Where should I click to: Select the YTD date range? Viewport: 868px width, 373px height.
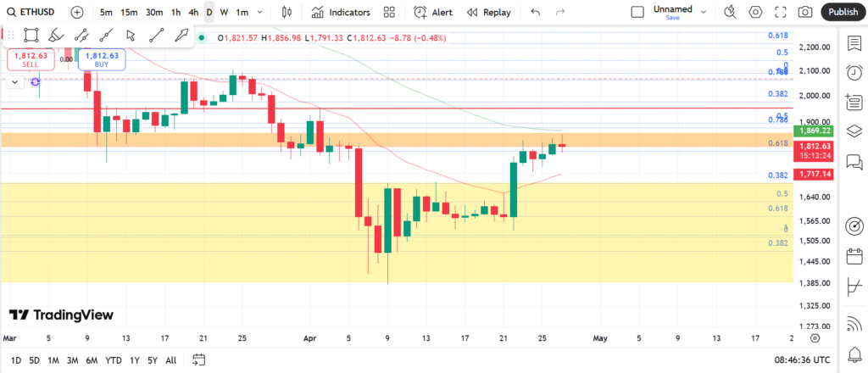click(113, 360)
